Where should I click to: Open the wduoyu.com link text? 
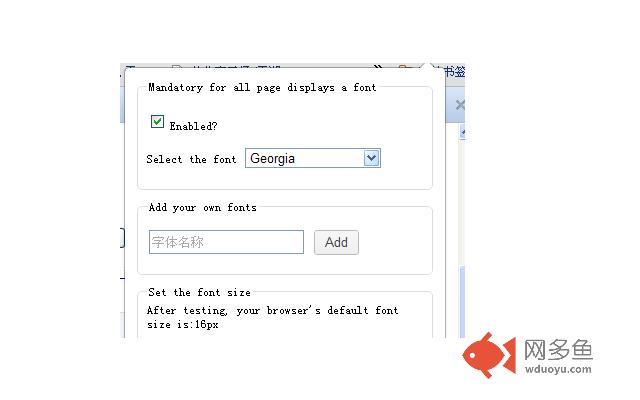tap(558, 369)
